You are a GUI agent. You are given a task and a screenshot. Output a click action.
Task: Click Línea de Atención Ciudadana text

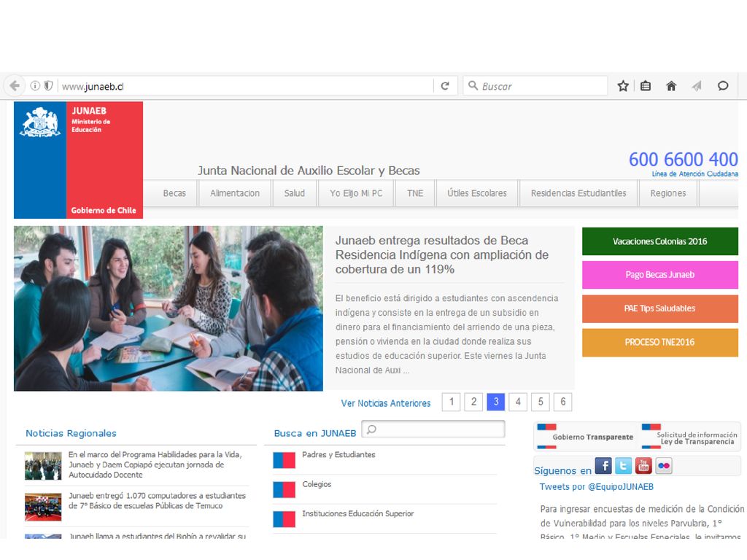point(695,174)
